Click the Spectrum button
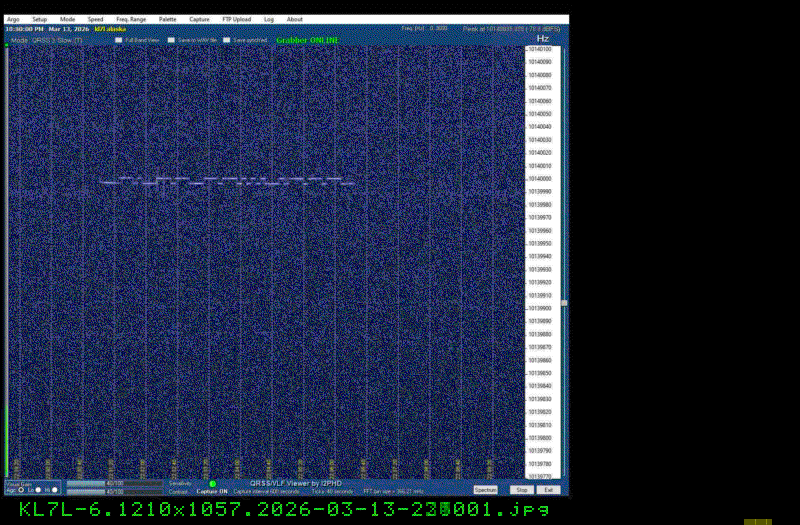Screen dimensions: 800x525 tap(486, 490)
